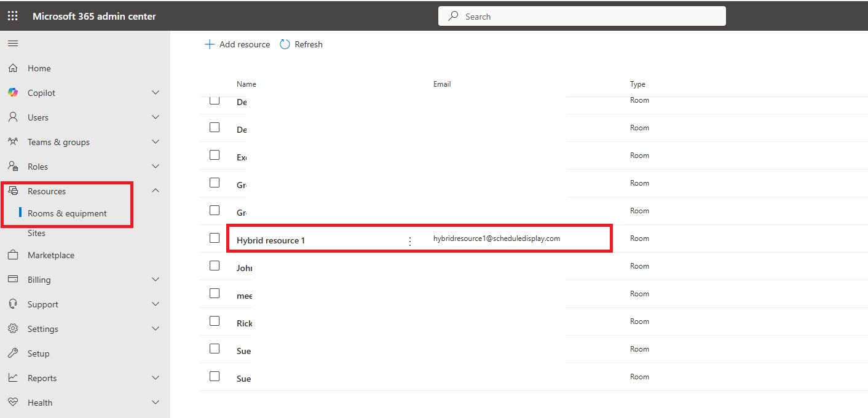Screen dimensions: 868x418
Task: Select Rooms & equipment in sidebar
Action: (67, 213)
